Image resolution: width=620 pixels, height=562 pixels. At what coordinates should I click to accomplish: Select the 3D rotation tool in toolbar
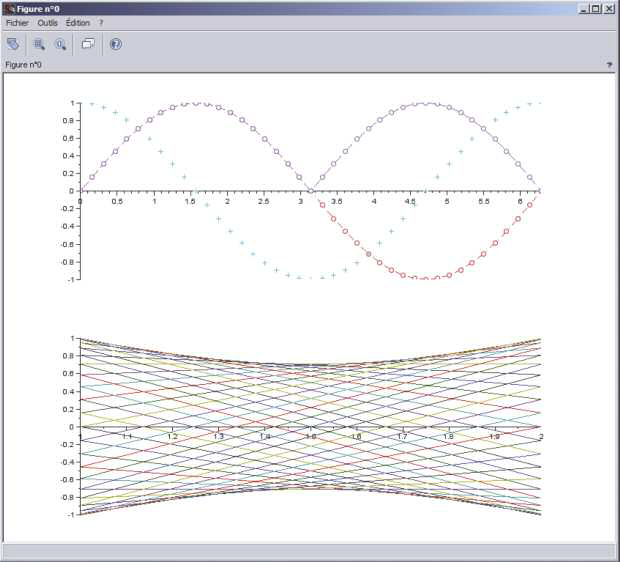[13, 44]
